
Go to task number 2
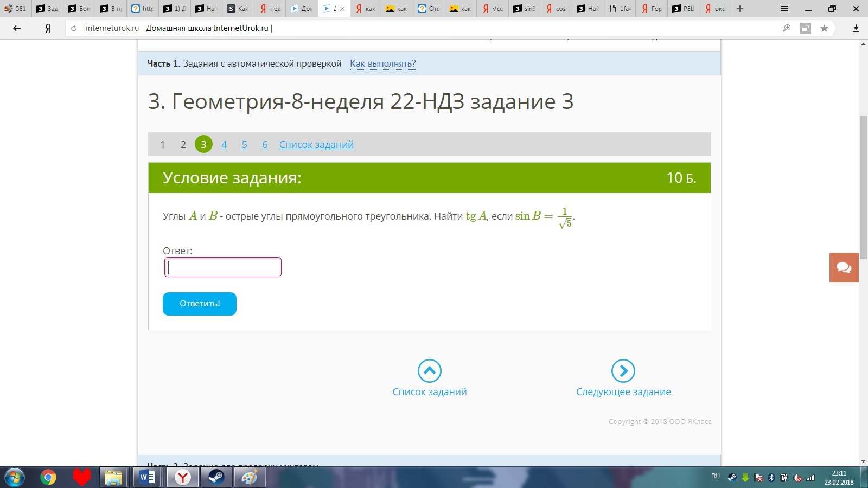[x=183, y=144]
